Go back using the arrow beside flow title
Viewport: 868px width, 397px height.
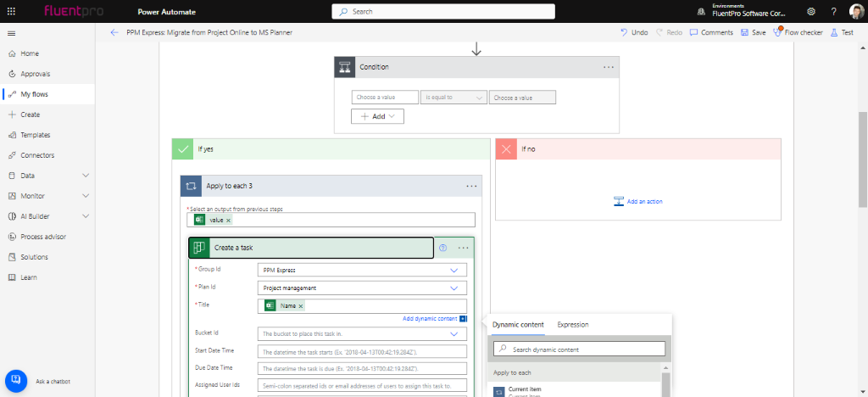coord(114,33)
